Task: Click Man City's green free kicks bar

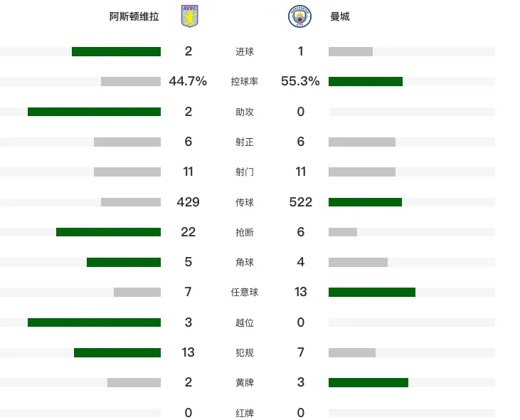Action: (372, 293)
